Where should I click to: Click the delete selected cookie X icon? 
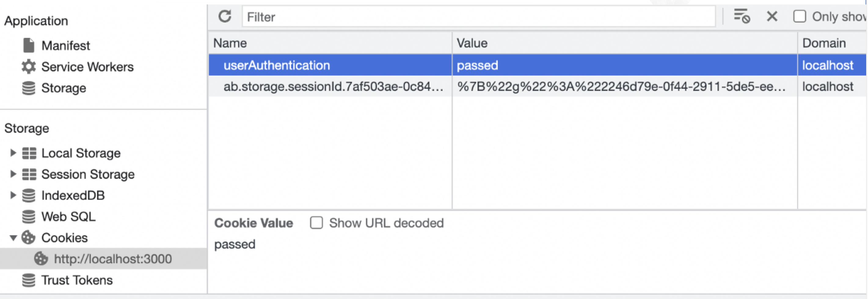772,16
